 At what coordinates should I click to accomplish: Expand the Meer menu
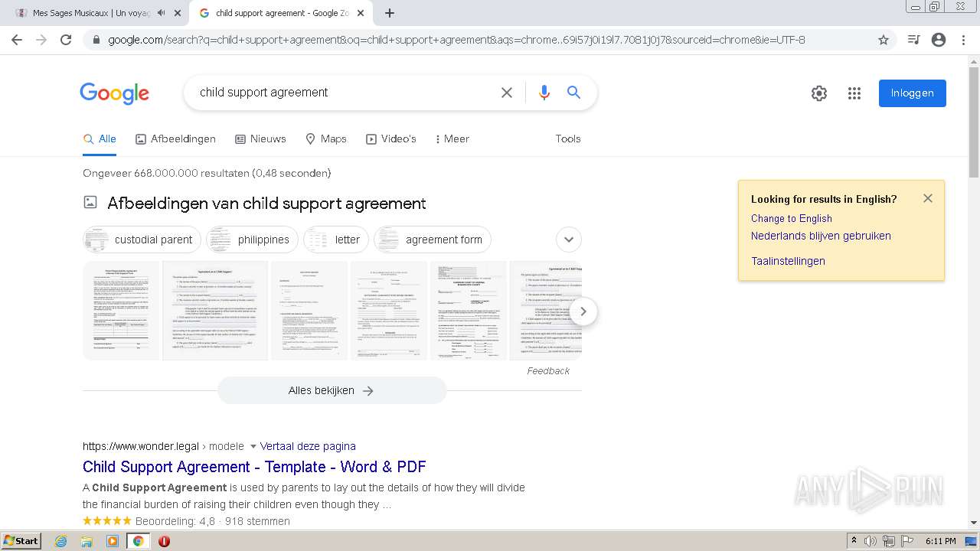[x=452, y=139]
